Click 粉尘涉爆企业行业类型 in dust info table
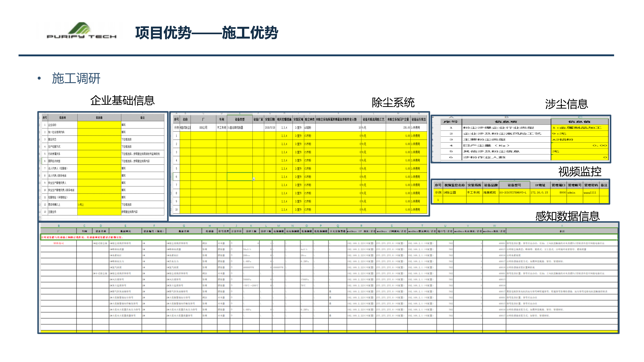 point(498,128)
